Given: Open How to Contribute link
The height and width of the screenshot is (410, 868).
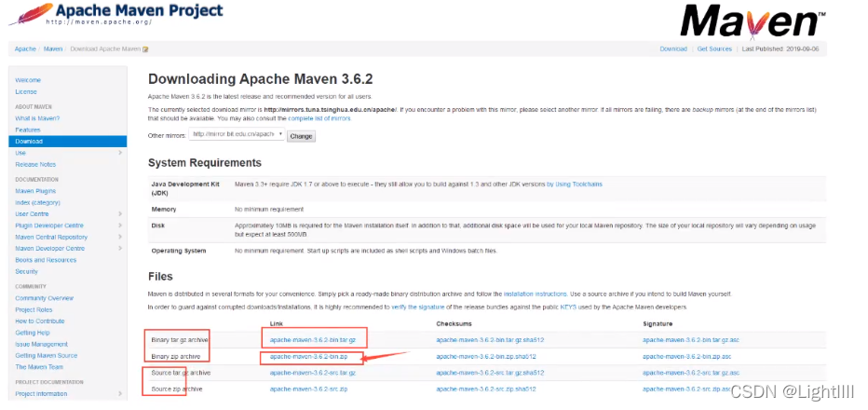Looking at the screenshot, I should pyautogui.click(x=40, y=321).
